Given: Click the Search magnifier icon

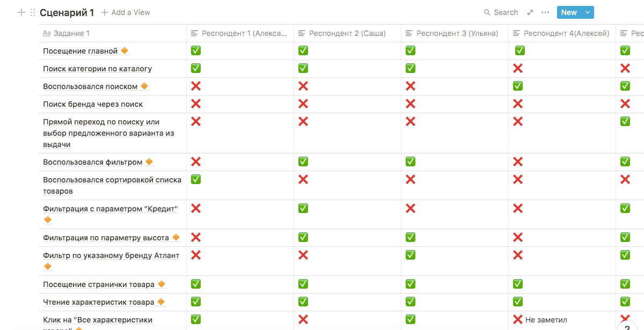Looking at the screenshot, I should [487, 12].
